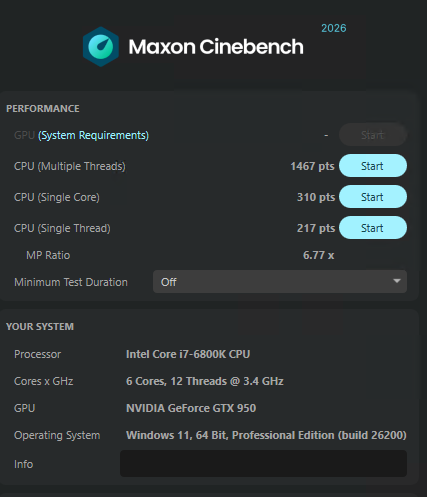Click the dropdown arrow beside Off
Screen dimensions: 427x497
(x=397, y=281)
